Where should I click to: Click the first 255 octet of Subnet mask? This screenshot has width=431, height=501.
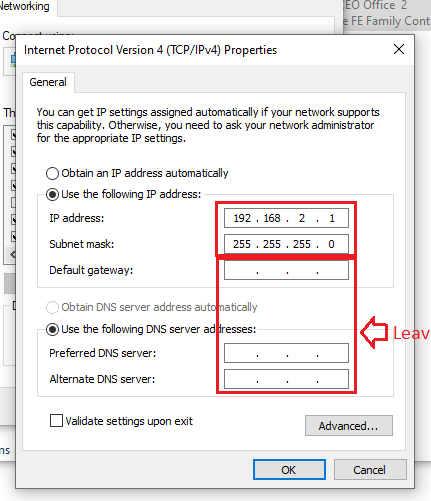[242, 244]
